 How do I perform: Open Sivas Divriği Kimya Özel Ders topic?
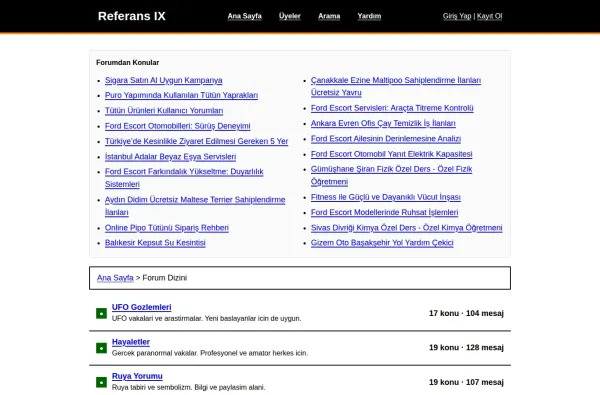coord(406,228)
